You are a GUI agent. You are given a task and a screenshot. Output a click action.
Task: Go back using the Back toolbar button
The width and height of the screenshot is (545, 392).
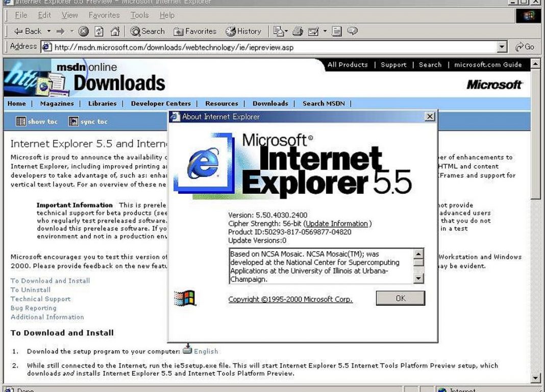tap(28, 31)
